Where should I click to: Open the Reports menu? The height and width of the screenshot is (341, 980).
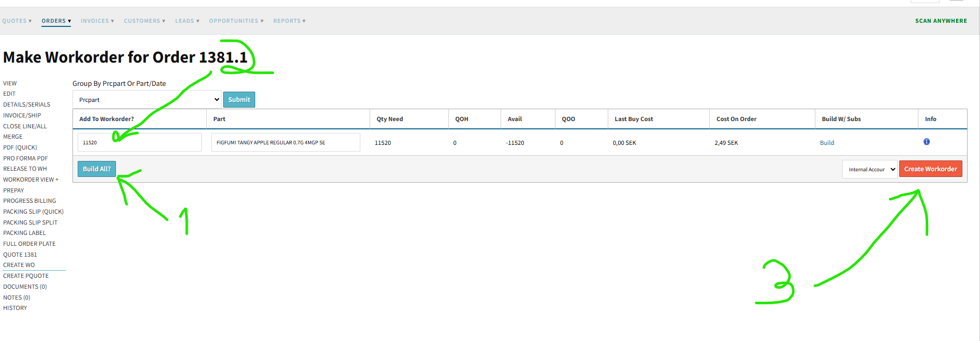(x=289, y=21)
